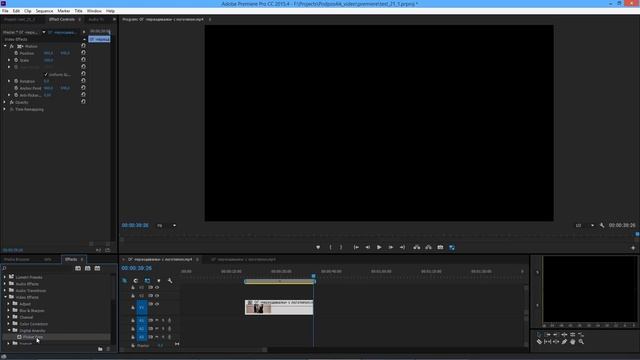The height and width of the screenshot is (360, 640).
Task: Open the Window menu
Action: [94, 11]
